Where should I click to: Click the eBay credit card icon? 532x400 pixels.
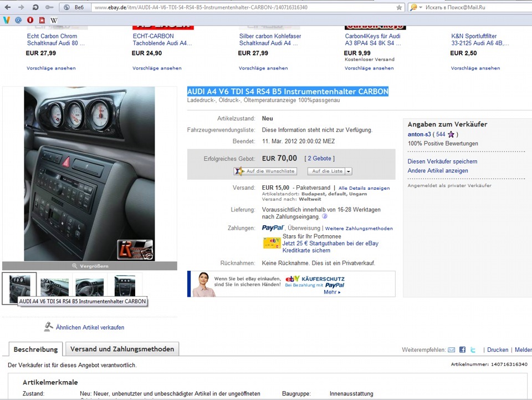click(272, 243)
